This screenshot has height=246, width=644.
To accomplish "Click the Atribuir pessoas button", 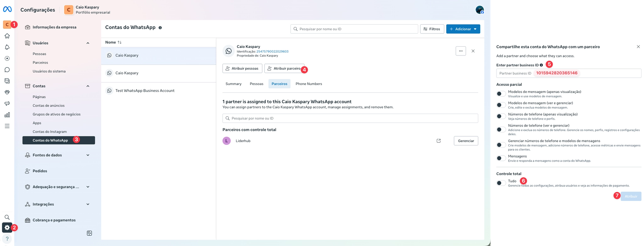I will 242,68.
